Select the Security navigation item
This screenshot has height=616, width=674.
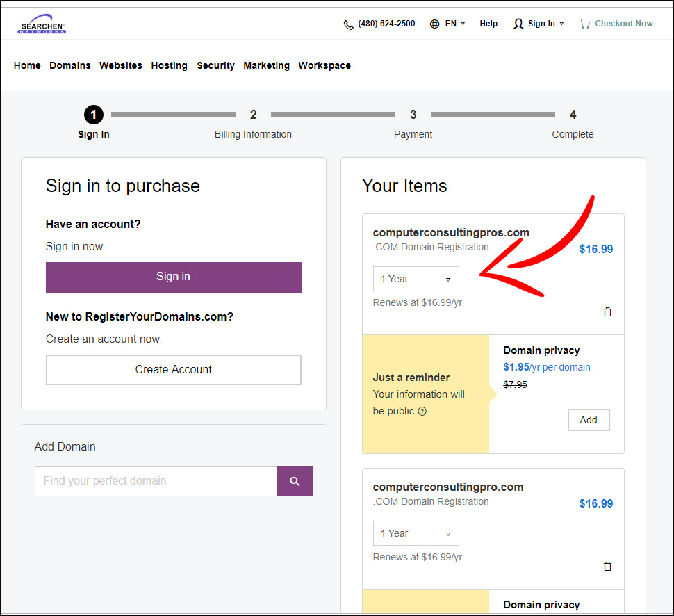pos(216,65)
